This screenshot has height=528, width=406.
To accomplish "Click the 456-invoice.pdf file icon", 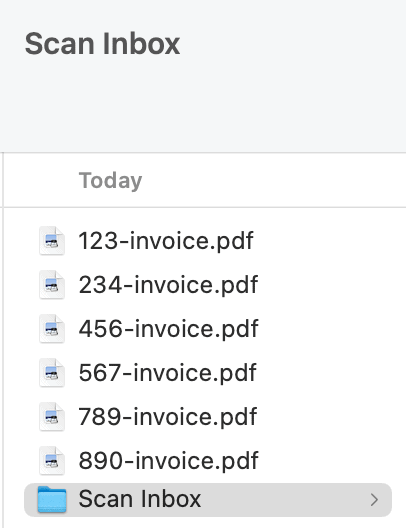I will (x=52, y=329).
